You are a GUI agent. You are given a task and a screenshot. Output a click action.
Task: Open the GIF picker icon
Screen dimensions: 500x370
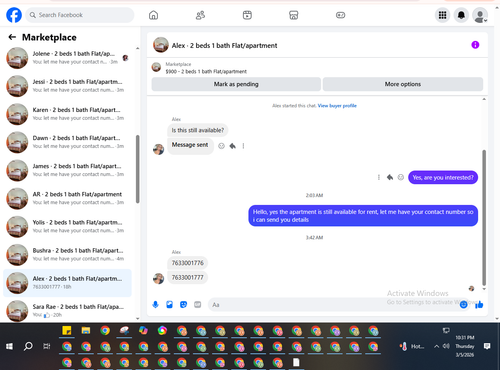pyautogui.click(x=198, y=304)
